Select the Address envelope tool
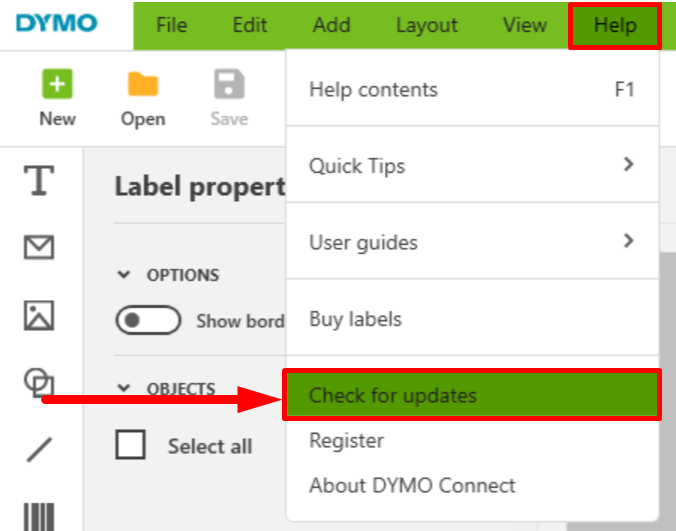Viewport: 676px width, 531px height. coord(39,248)
